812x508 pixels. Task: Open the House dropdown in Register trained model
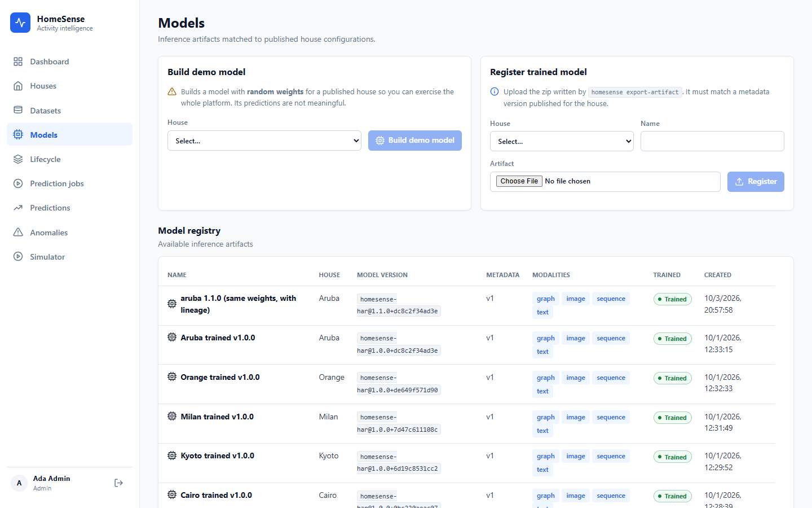click(562, 141)
